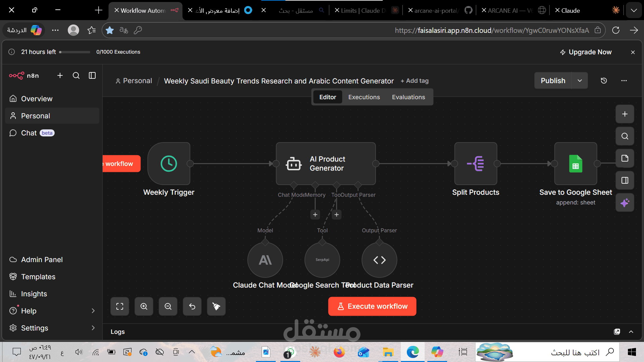The height and width of the screenshot is (362, 644).
Task: Open the Publish dropdown arrow
Action: point(580,80)
